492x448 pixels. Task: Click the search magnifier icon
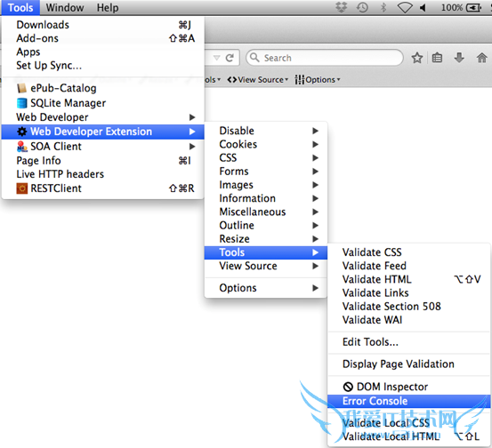tap(254, 58)
